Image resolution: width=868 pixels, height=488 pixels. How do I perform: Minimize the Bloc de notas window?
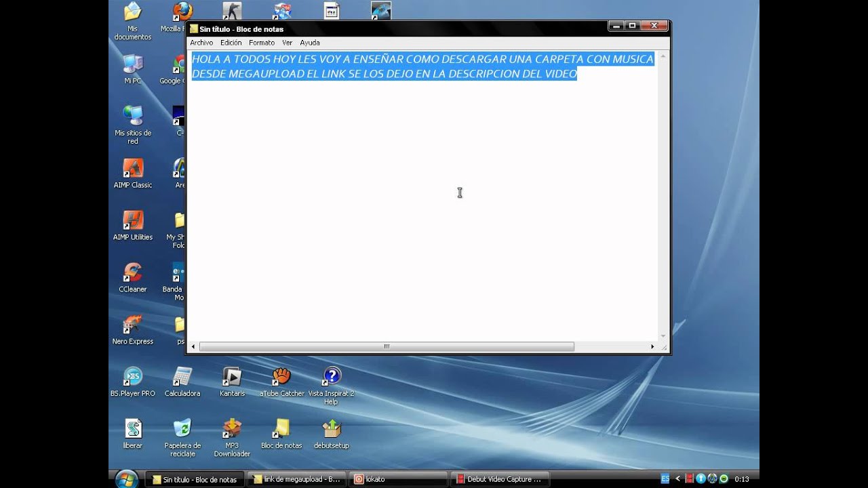tap(616, 26)
